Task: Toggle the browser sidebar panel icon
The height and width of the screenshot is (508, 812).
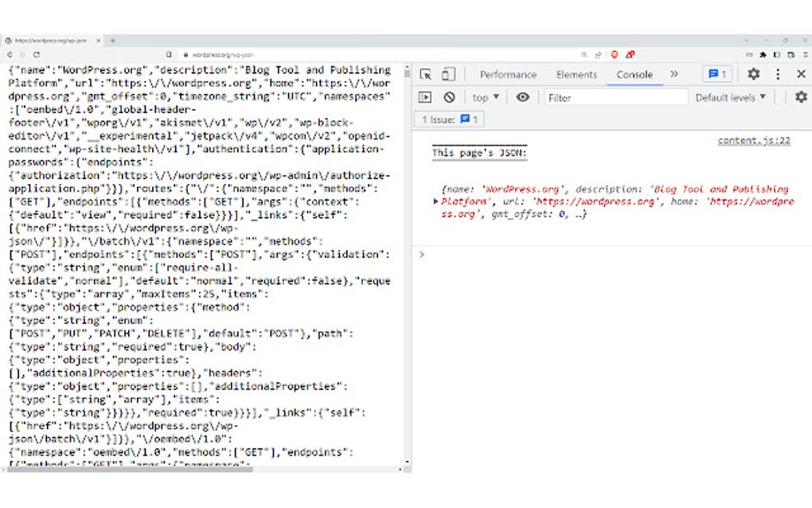Action: 777,54
